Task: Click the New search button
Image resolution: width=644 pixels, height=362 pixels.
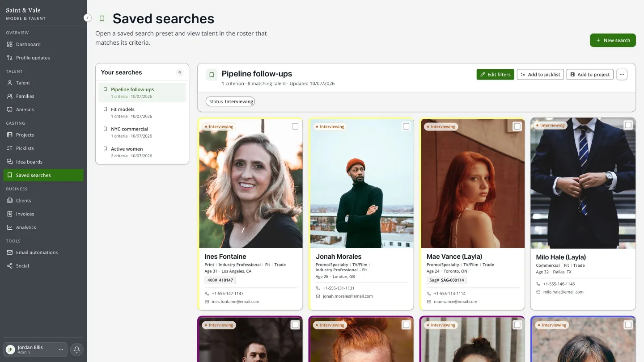Action: pyautogui.click(x=613, y=40)
